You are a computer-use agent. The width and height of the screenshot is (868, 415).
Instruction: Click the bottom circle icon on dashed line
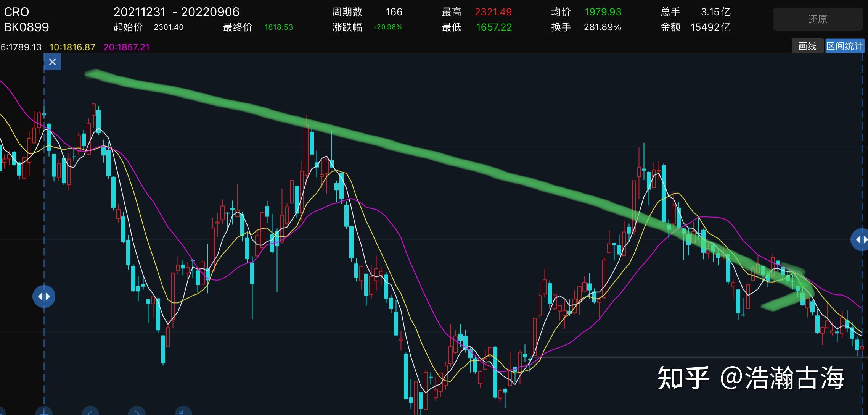[44, 412]
